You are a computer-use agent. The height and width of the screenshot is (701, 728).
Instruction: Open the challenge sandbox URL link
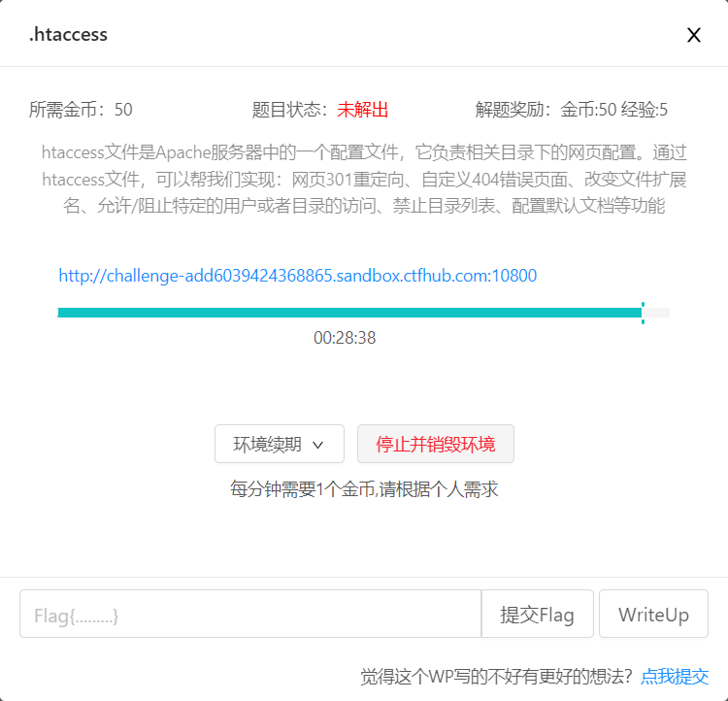(x=297, y=276)
